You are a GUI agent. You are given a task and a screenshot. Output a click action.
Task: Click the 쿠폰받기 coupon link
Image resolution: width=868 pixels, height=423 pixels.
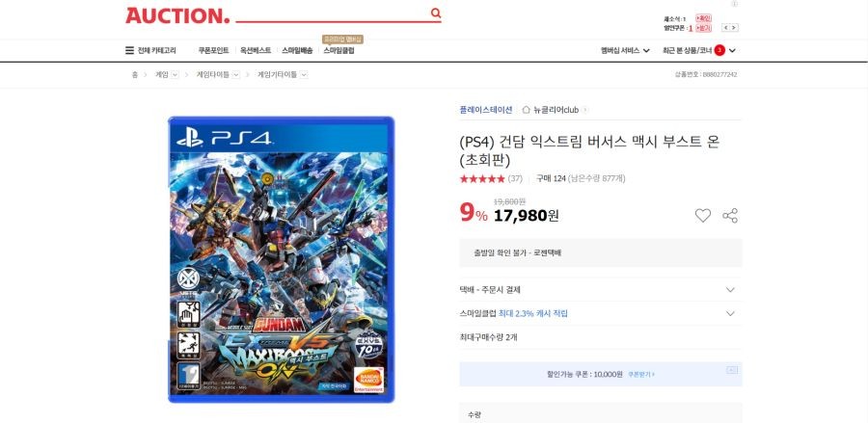coord(641,375)
